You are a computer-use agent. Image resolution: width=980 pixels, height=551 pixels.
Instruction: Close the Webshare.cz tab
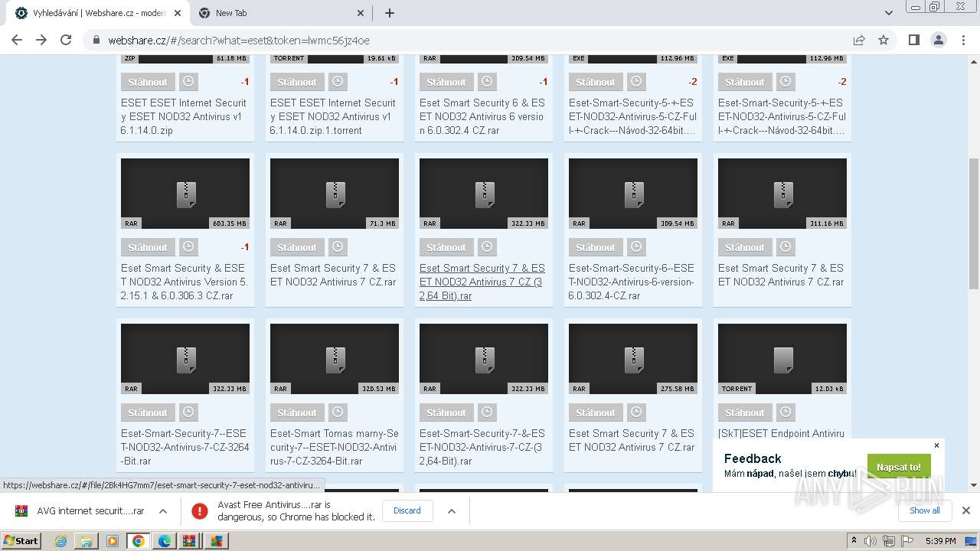tap(178, 13)
